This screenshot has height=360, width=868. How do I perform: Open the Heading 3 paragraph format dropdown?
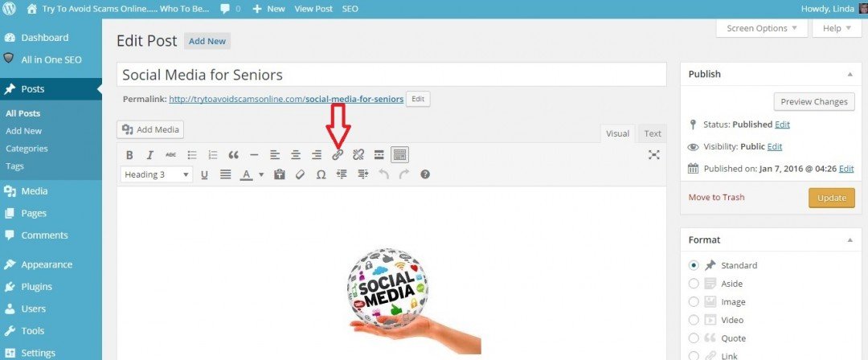(x=157, y=174)
